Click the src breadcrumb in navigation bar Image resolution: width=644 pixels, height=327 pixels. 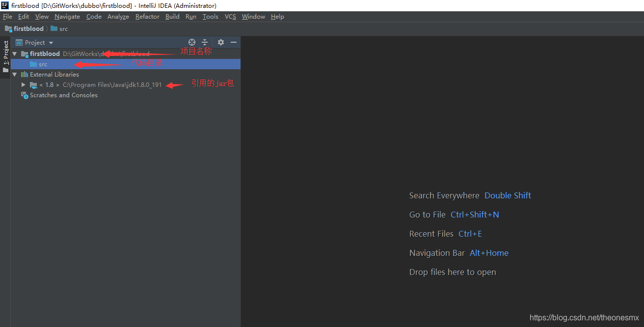pyautogui.click(x=59, y=29)
